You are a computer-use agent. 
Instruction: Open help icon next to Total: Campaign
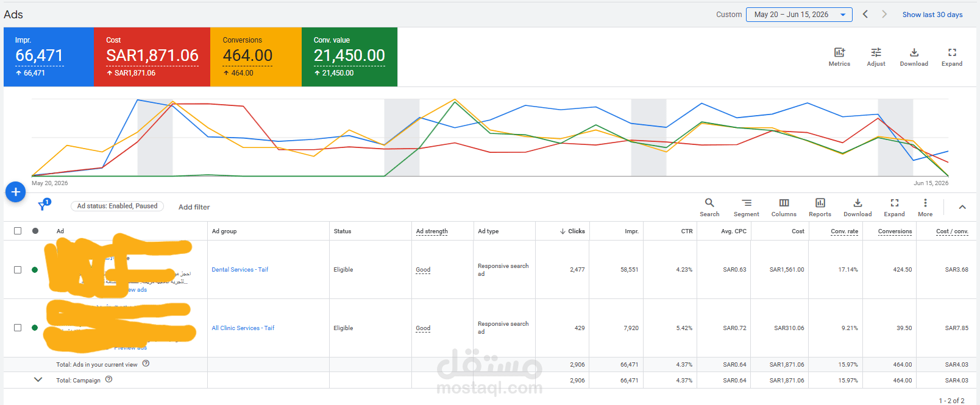tap(108, 379)
